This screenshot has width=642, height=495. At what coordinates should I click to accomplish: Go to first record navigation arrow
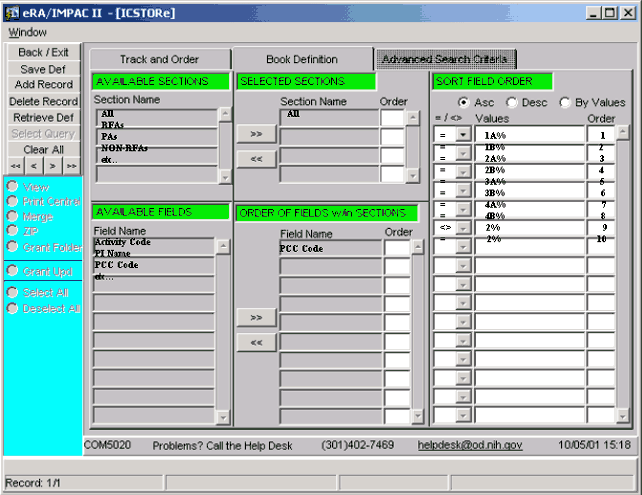pos(16,166)
